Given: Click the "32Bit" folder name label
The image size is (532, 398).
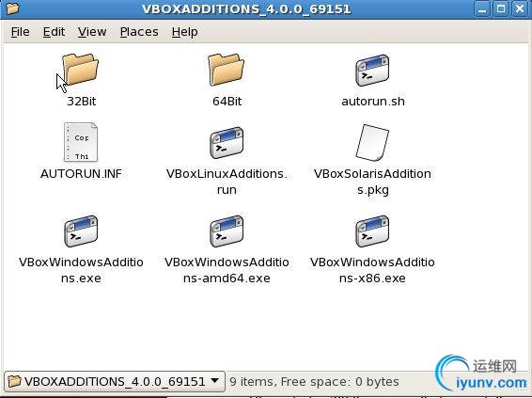Looking at the screenshot, I should click(x=82, y=102).
